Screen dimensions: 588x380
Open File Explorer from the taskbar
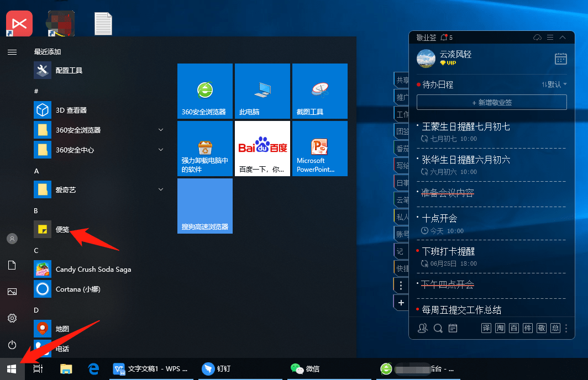click(66, 369)
